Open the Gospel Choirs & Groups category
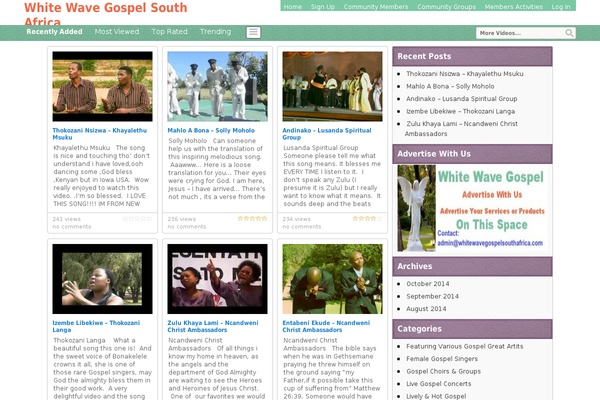The height and width of the screenshot is (400, 600). click(x=443, y=371)
